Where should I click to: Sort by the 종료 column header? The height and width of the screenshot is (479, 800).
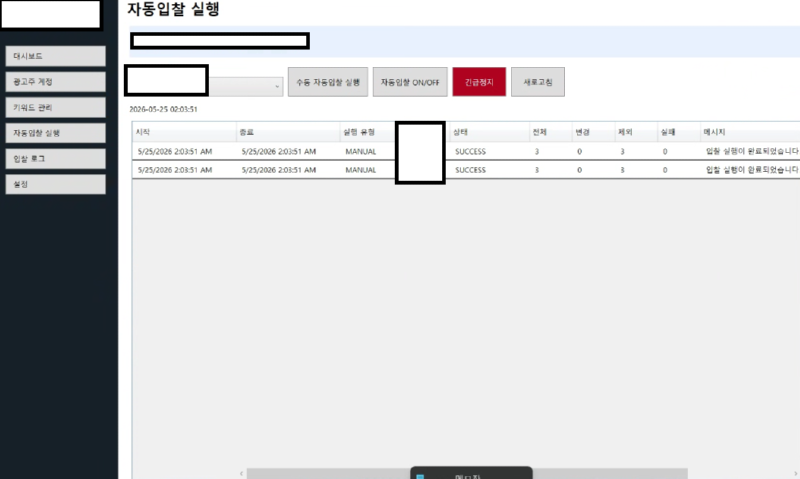[x=288, y=132]
